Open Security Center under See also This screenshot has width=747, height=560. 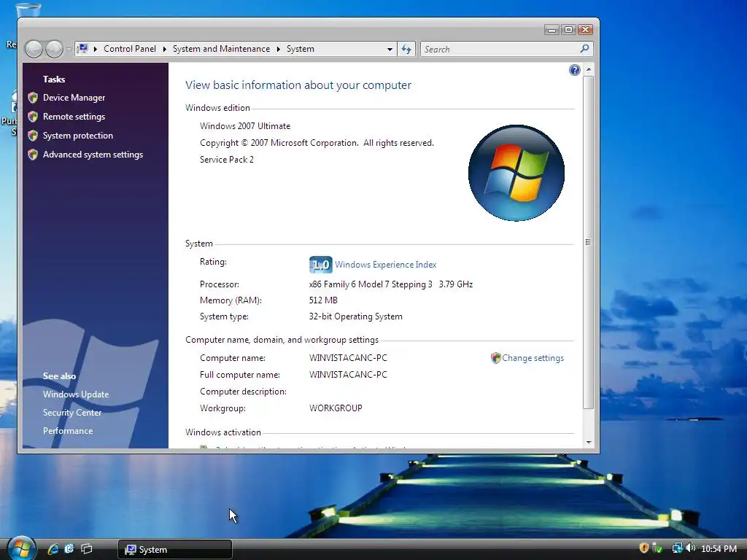point(72,413)
